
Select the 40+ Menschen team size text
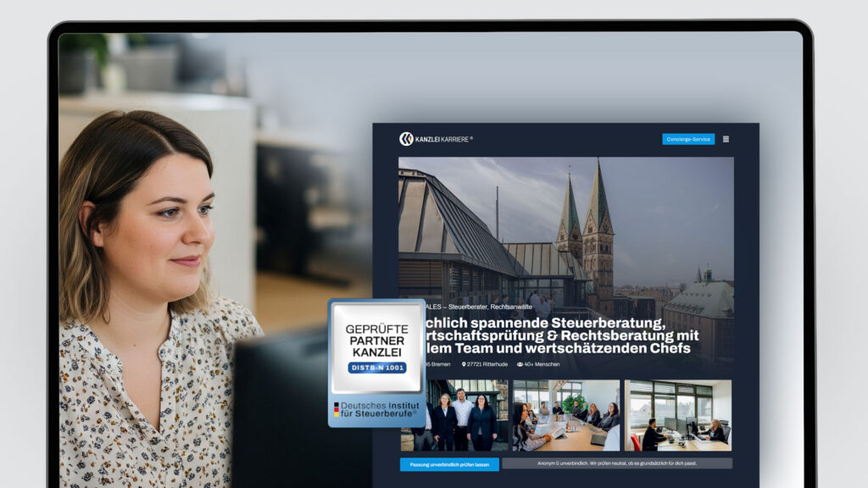point(542,364)
